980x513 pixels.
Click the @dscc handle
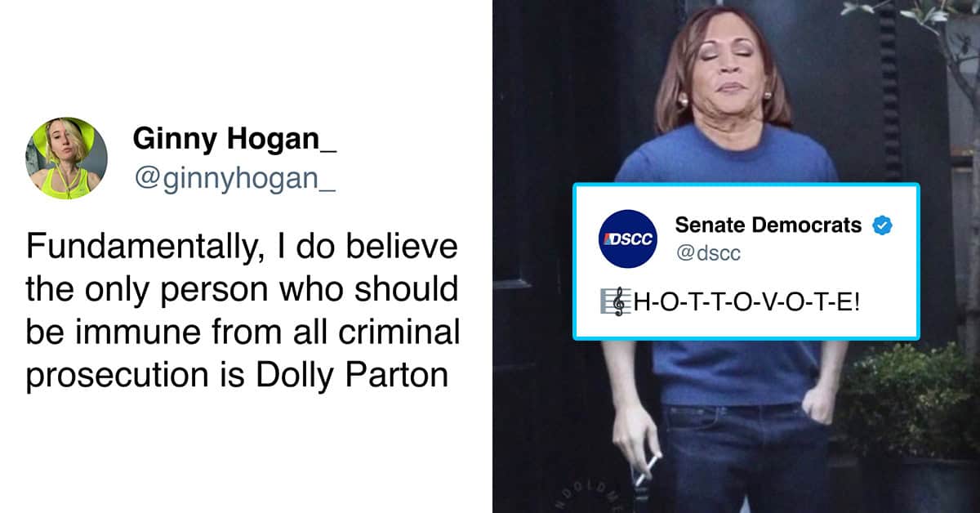(708, 253)
